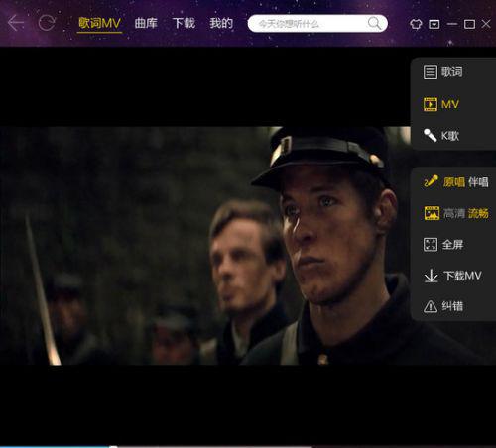496x448 pixels.
Task: Show lyrics view with 歌词
Action: (451, 72)
